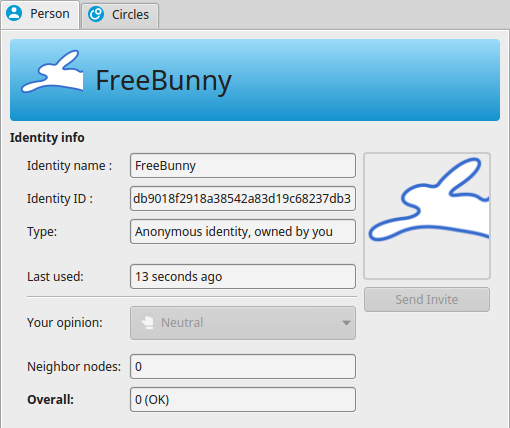Click the Last used field
510x428 pixels.
click(243, 276)
